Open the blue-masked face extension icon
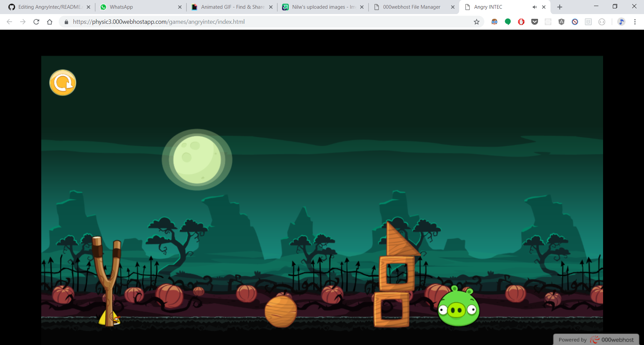The image size is (644, 345). (494, 22)
